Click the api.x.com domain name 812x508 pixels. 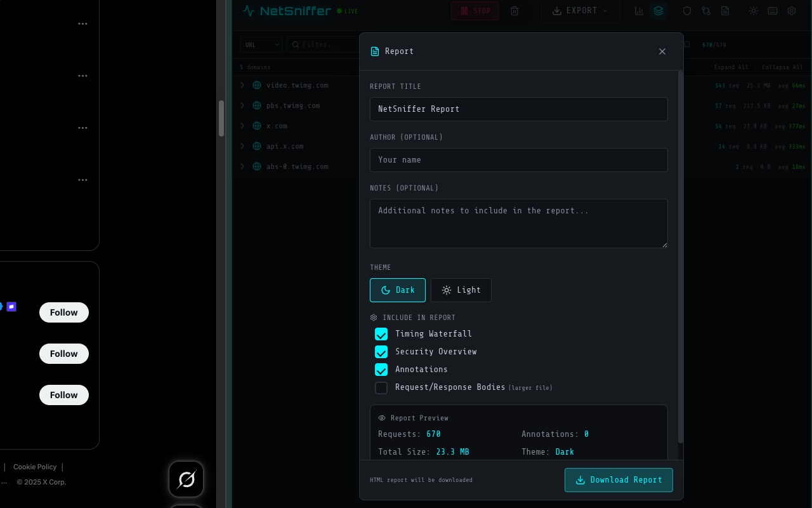pyautogui.click(x=285, y=146)
